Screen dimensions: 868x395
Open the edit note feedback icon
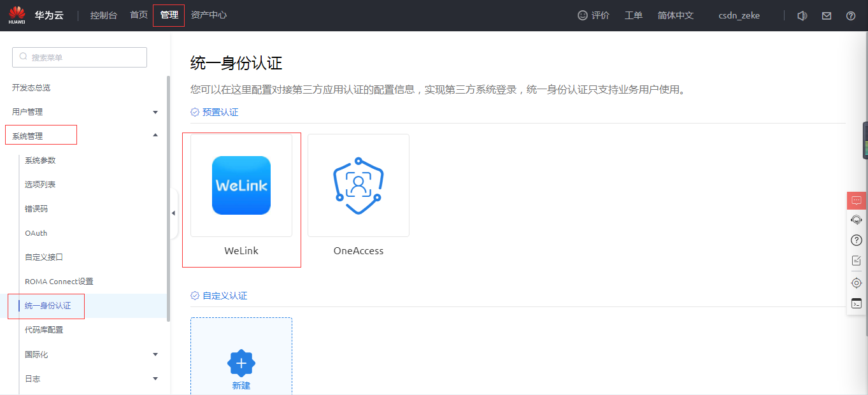tap(857, 260)
